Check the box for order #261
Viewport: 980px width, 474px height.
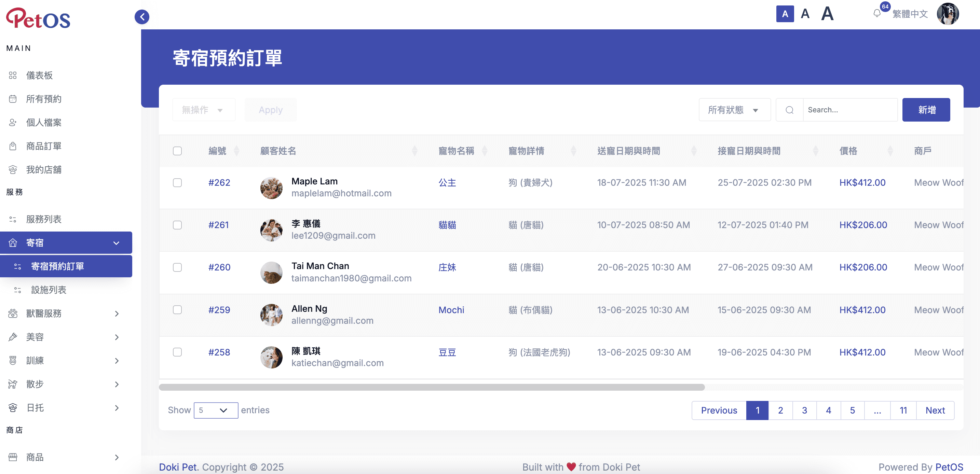(177, 225)
